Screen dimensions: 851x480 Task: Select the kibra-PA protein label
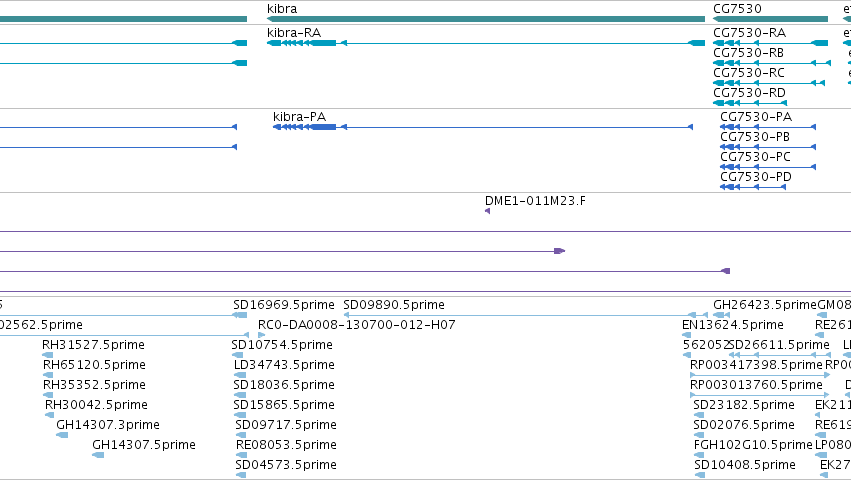pos(299,117)
